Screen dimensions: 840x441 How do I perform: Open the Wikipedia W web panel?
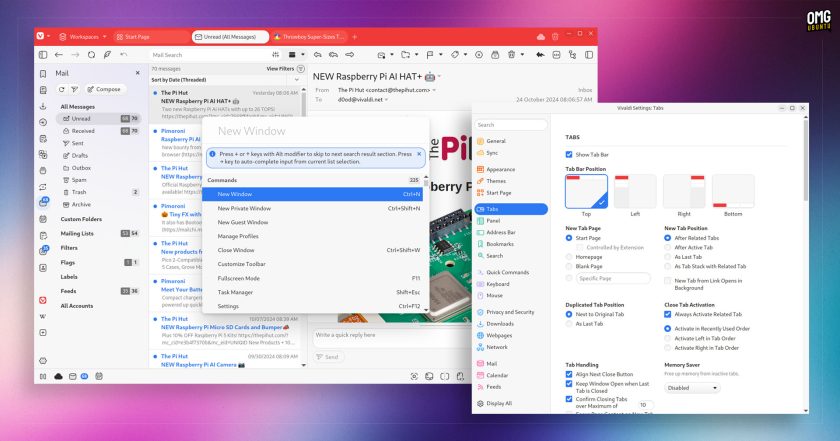click(43, 316)
